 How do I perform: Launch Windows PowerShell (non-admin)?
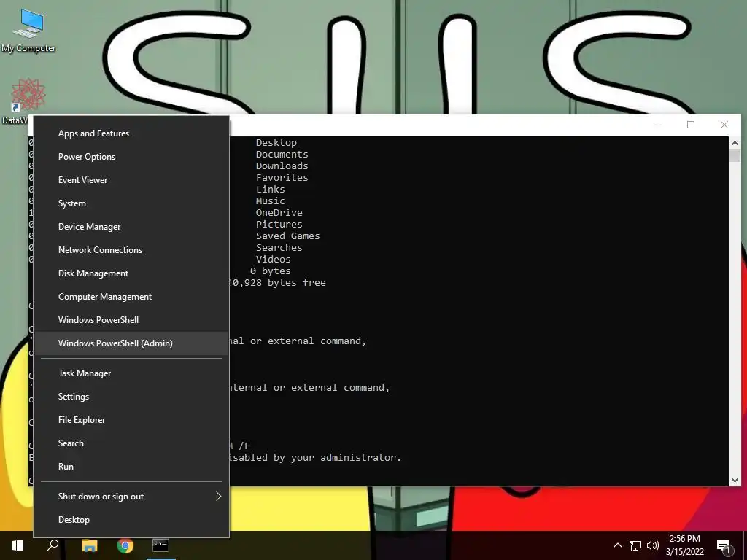tap(131, 320)
